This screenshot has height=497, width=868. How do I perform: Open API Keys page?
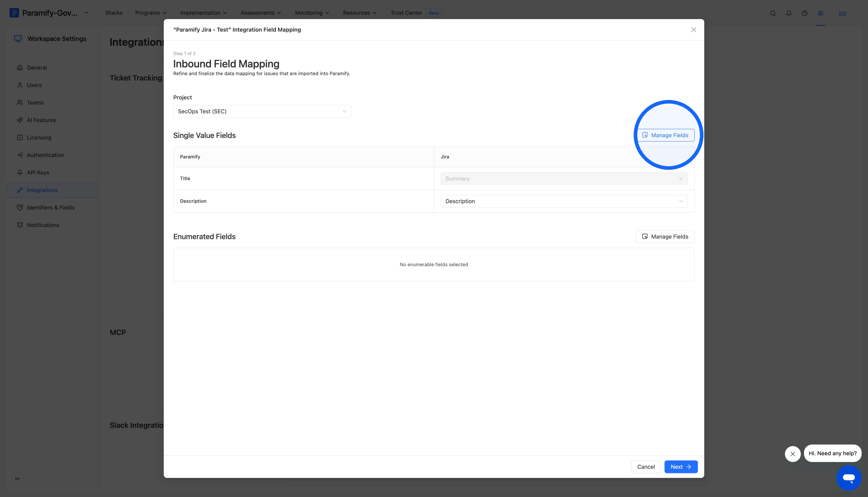(x=52, y=172)
